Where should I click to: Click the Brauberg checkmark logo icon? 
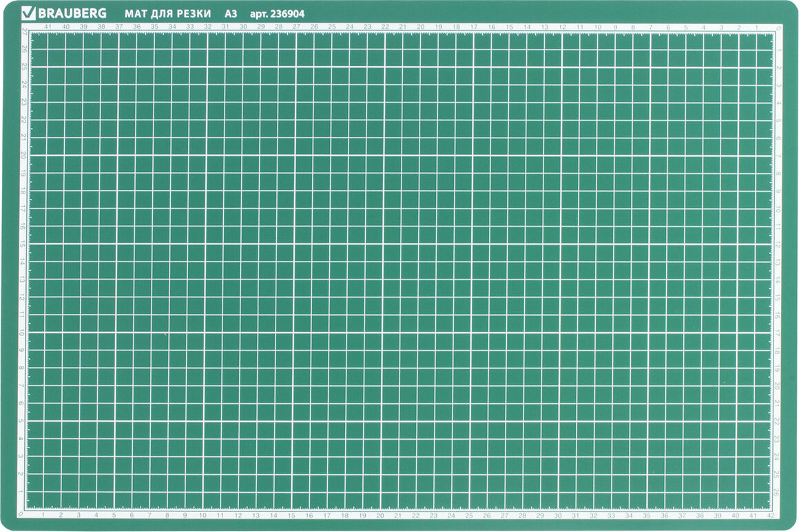[x=28, y=13]
